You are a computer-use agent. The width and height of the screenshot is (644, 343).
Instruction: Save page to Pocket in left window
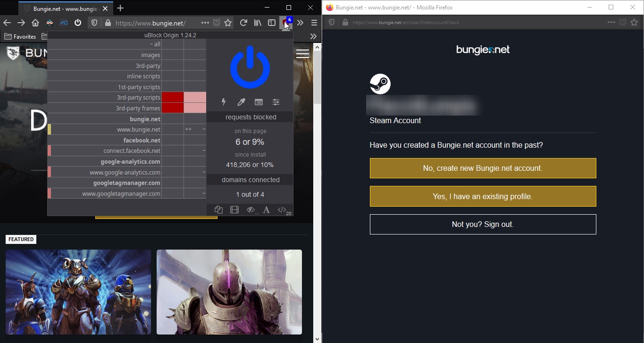216,23
